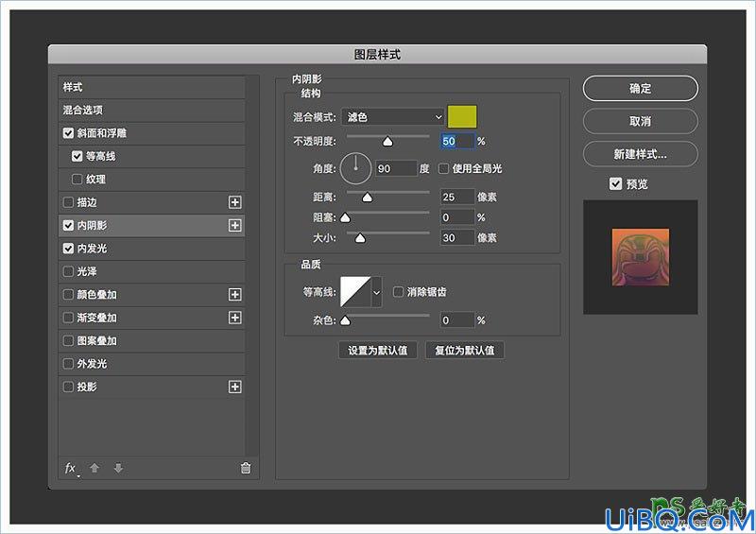Click the 大小 field showing 30
The height and width of the screenshot is (534, 756).
tap(457, 238)
